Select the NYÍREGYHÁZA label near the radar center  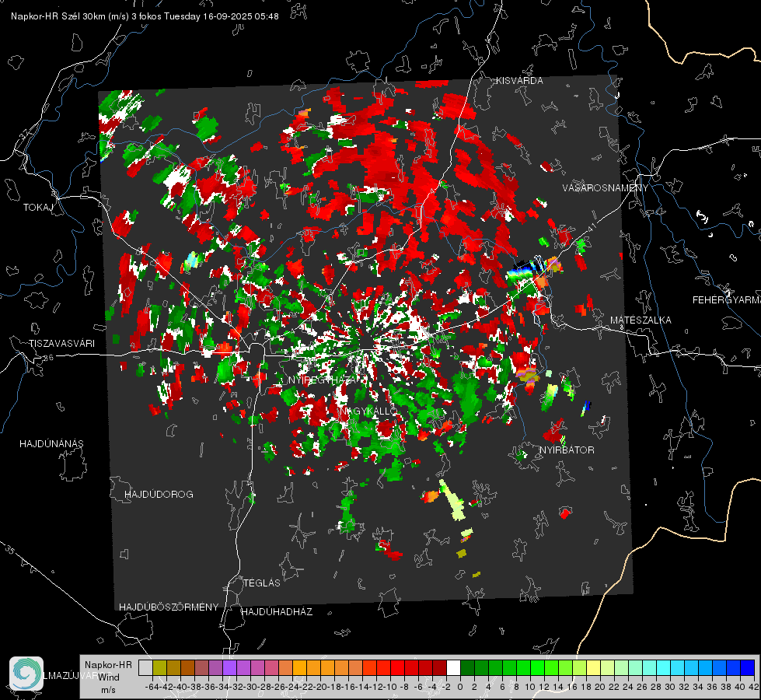pyautogui.click(x=324, y=380)
